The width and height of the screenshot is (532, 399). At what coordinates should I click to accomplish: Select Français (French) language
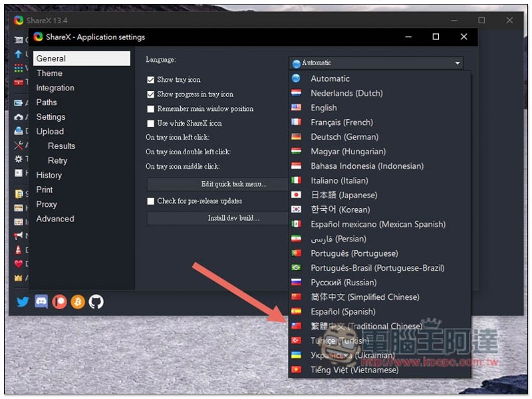pyautogui.click(x=380, y=122)
